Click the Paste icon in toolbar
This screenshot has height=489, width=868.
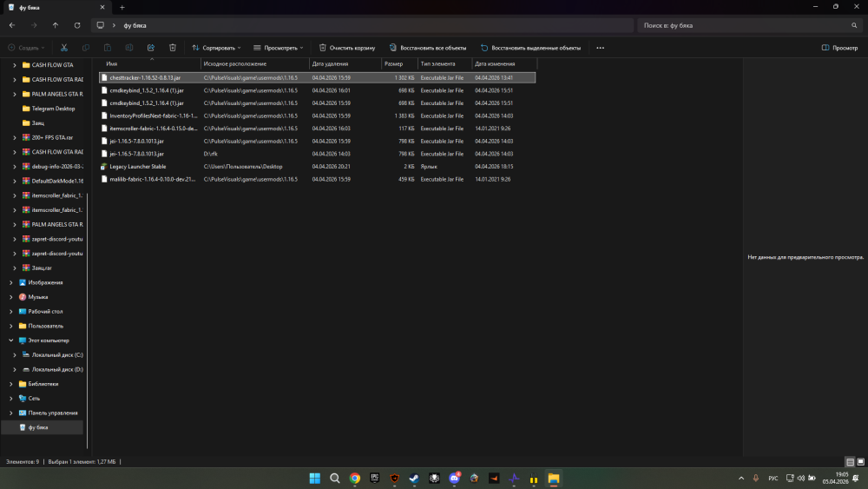[108, 48]
